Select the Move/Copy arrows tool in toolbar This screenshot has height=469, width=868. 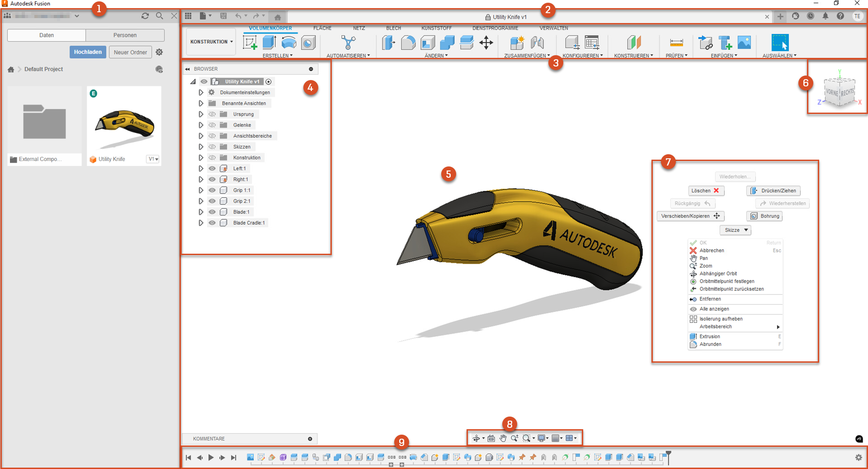point(486,43)
